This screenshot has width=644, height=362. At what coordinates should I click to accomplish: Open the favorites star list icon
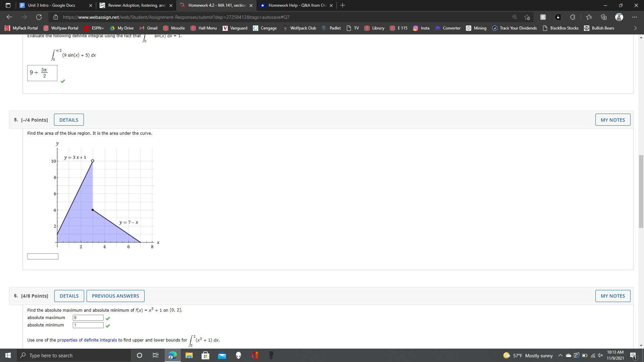[x=589, y=17]
